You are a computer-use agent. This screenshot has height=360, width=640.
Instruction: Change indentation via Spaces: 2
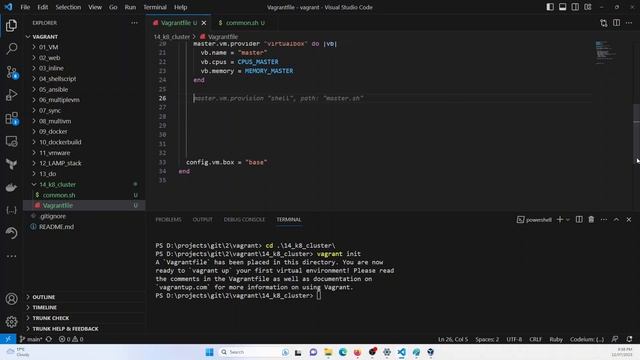click(x=487, y=339)
